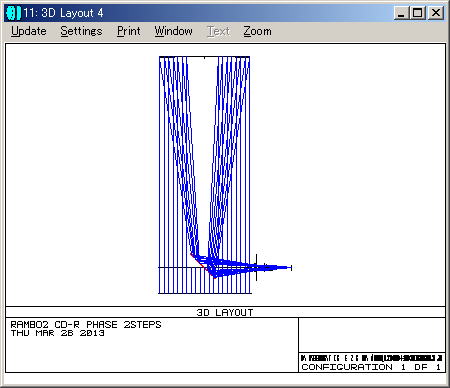Open the Zoom menu
This screenshot has width=450, height=388.
[x=257, y=31]
